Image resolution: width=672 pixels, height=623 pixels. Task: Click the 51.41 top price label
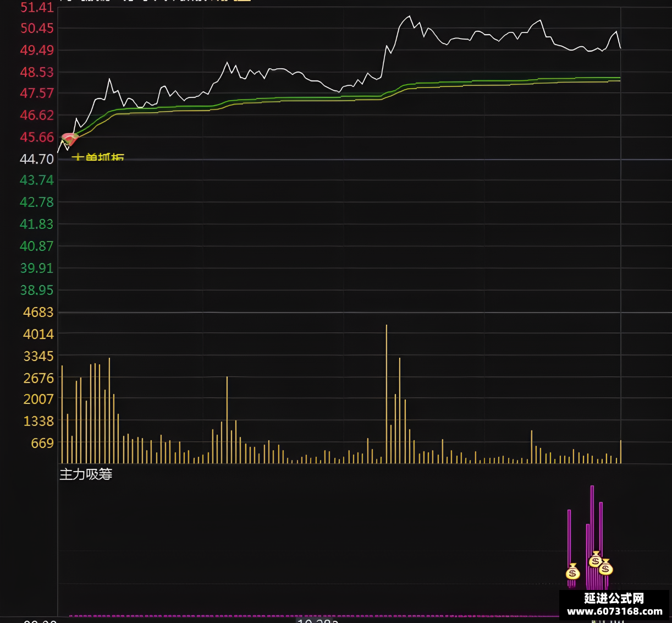pos(37,7)
